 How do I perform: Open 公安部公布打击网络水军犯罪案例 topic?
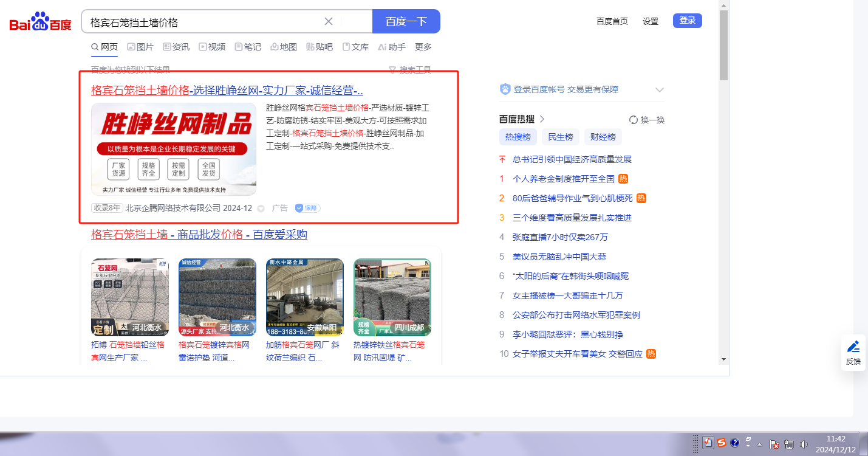tap(576, 315)
